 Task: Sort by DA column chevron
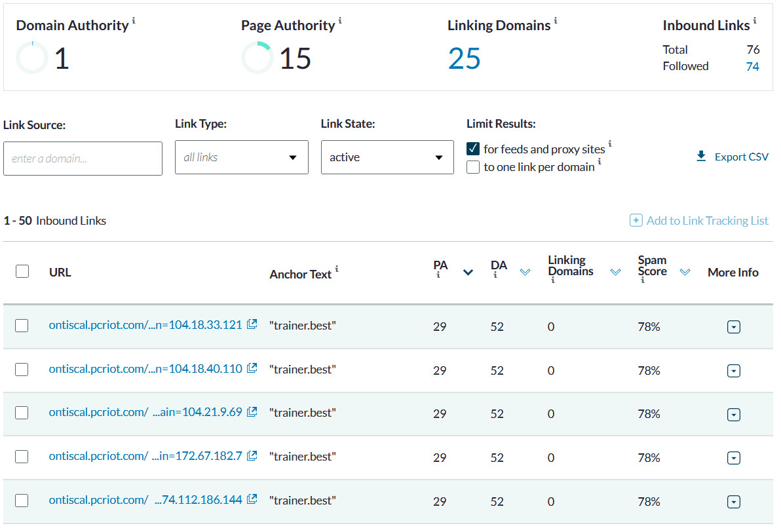[x=525, y=273]
